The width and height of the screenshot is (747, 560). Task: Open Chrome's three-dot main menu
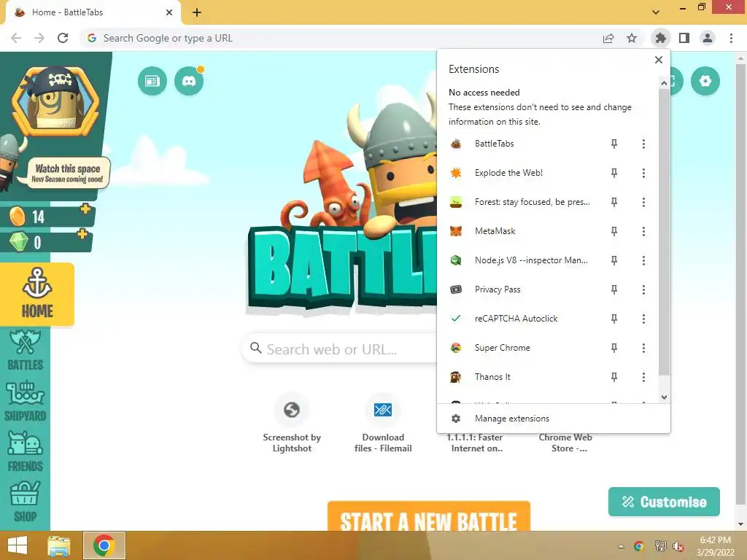pyautogui.click(x=731, y=38)
